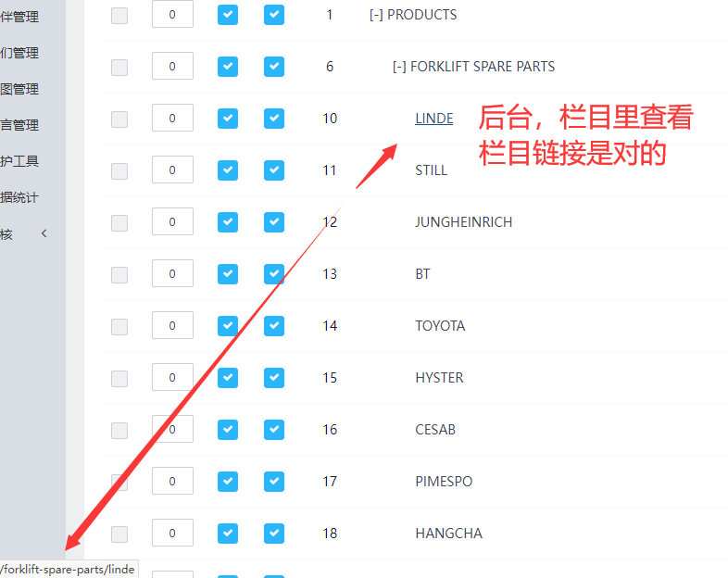Uncheck the right blue checkbox for CESAB

point(274,430)
